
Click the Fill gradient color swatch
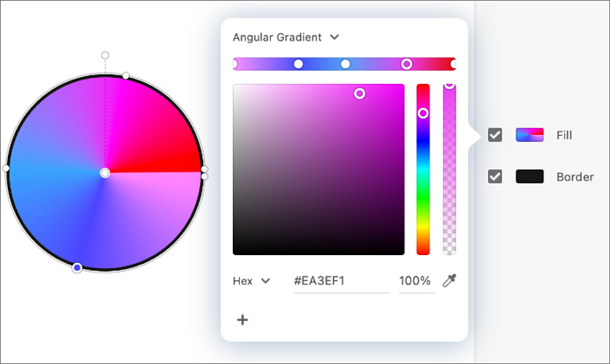tap(529, 135)
